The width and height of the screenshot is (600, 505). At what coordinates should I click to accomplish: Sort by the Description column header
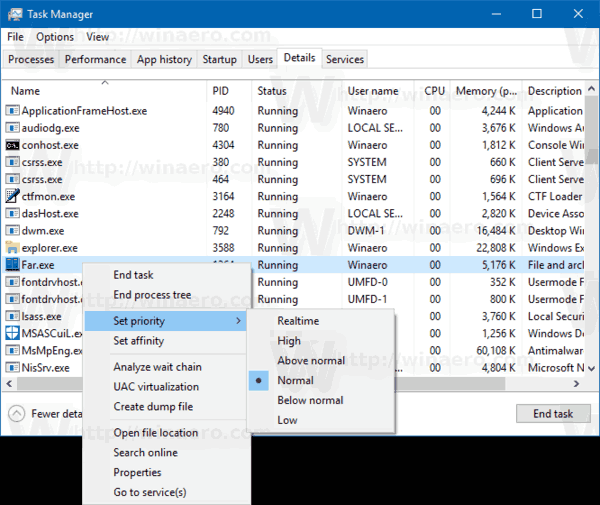pyautogui.click(x=553, y=91)
